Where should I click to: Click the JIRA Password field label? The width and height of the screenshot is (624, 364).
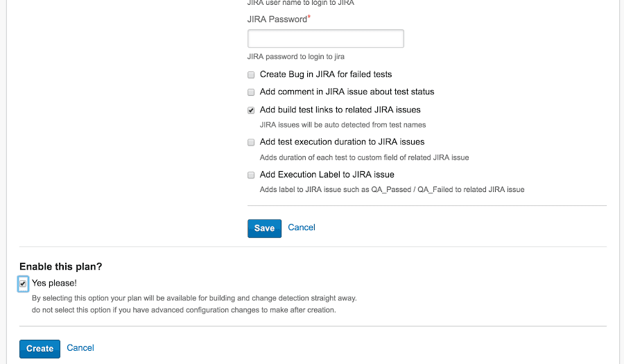[277, 19]
